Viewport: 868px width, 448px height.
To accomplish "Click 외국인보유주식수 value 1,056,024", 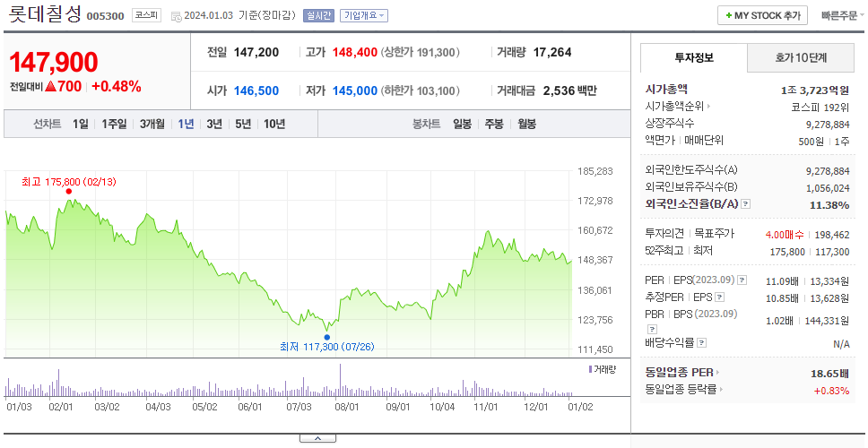I will [x=828, y=188].
